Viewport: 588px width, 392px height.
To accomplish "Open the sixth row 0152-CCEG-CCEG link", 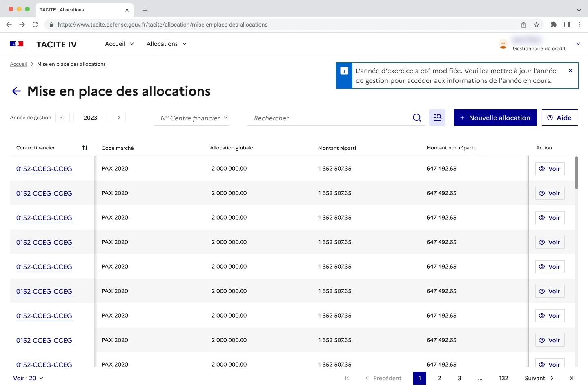I will tap(44, 291).
